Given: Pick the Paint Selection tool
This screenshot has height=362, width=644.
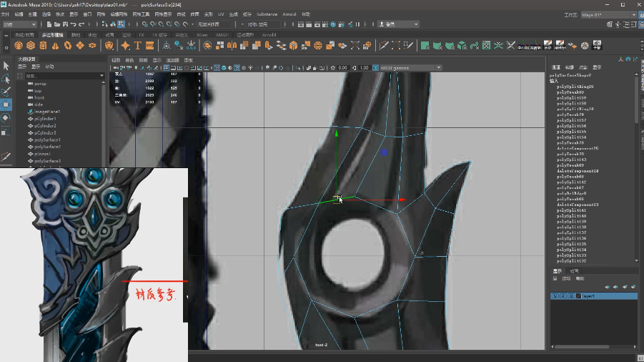Looking at the screenshot, I should pos(6,92).
